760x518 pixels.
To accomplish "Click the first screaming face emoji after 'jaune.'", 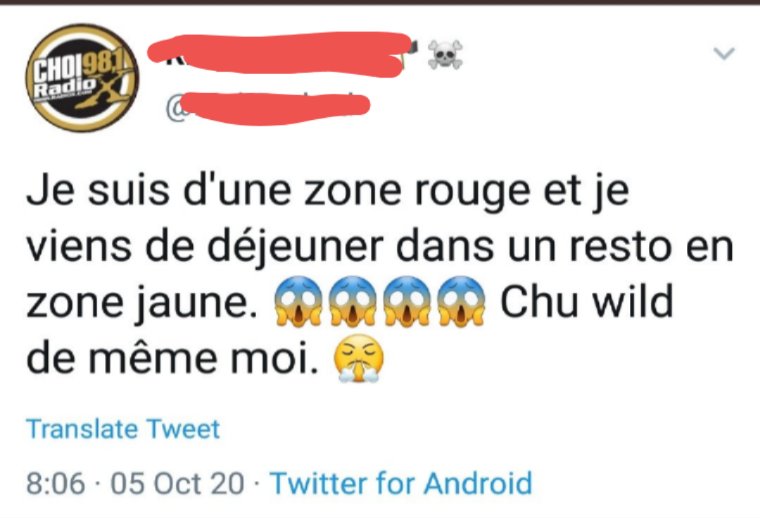I will point(298,301).
